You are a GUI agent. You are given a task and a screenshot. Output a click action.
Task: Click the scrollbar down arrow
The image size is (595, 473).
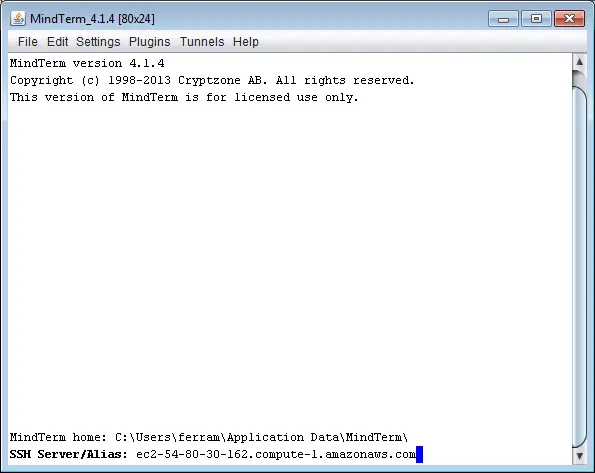[579, 456]
